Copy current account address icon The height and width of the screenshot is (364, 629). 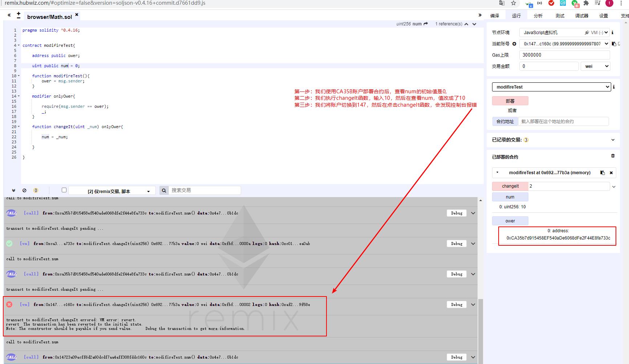[x=614, y=44]
